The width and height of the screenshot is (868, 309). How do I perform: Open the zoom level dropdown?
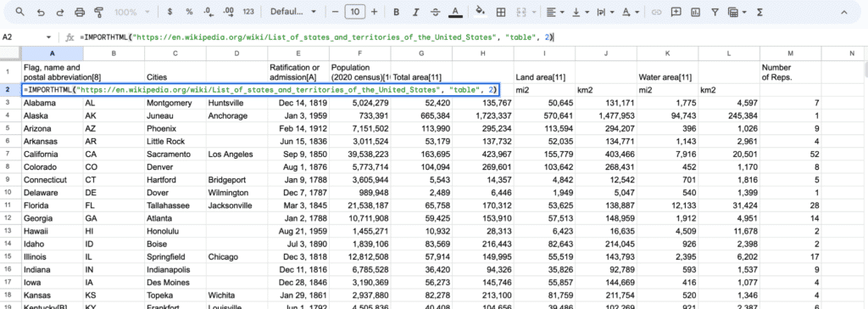click(x=132, y=12)
